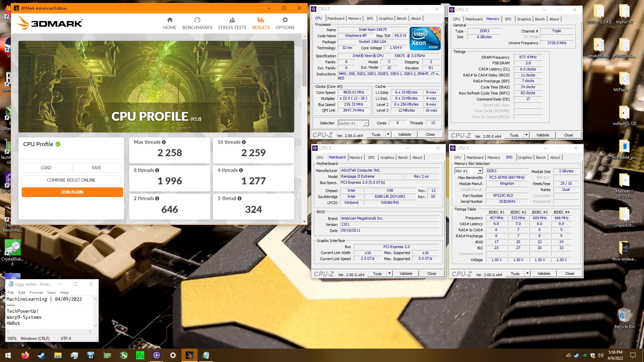
Task: Click info icon beside 4 threads score
Action: click(x=241, y=170)
